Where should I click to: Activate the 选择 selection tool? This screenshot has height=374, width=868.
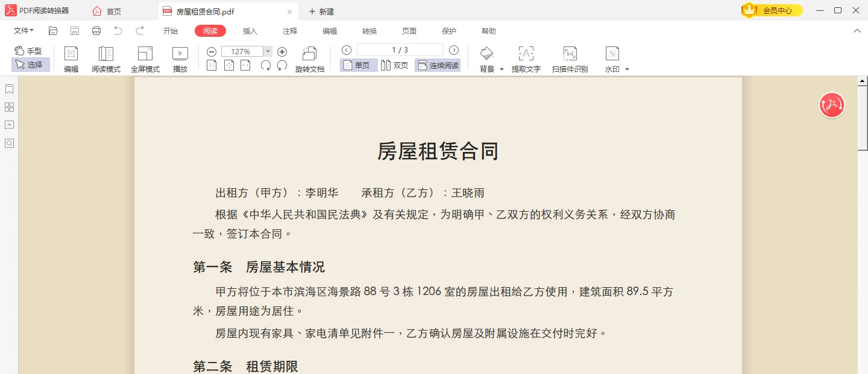[x=30, y=65]
